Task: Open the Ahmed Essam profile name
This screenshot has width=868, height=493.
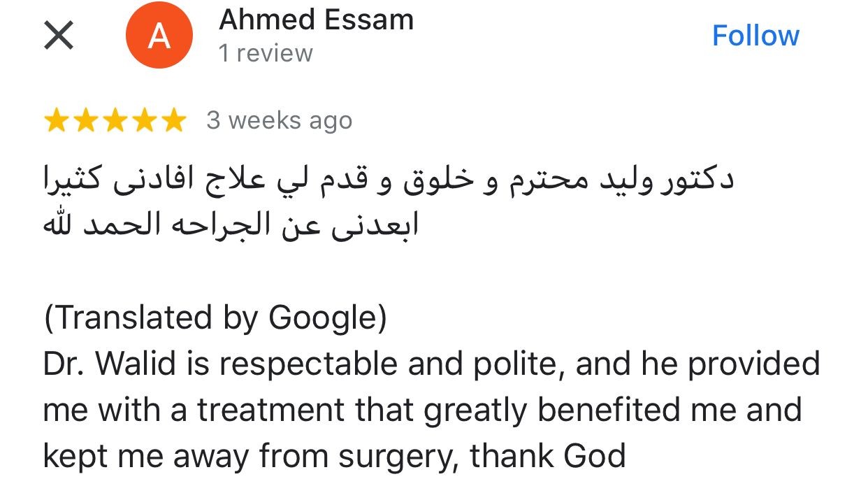Action: tap(316, 20)
